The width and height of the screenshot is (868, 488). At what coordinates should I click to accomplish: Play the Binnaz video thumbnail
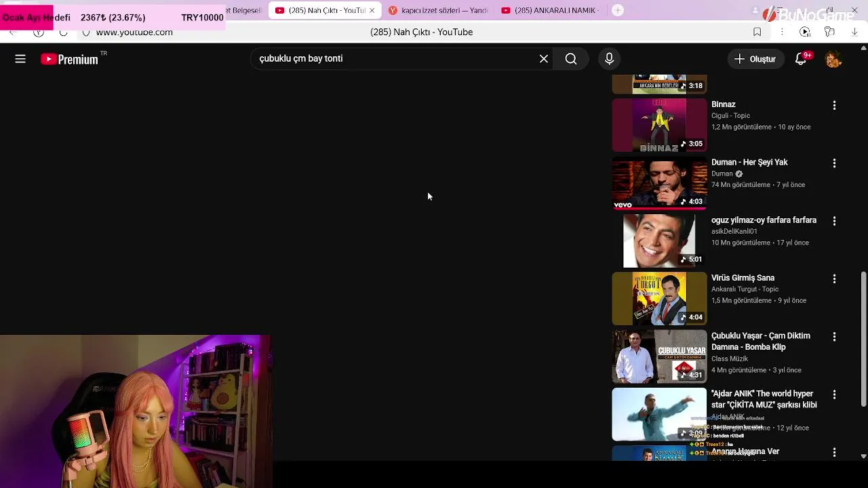[659, 125]
